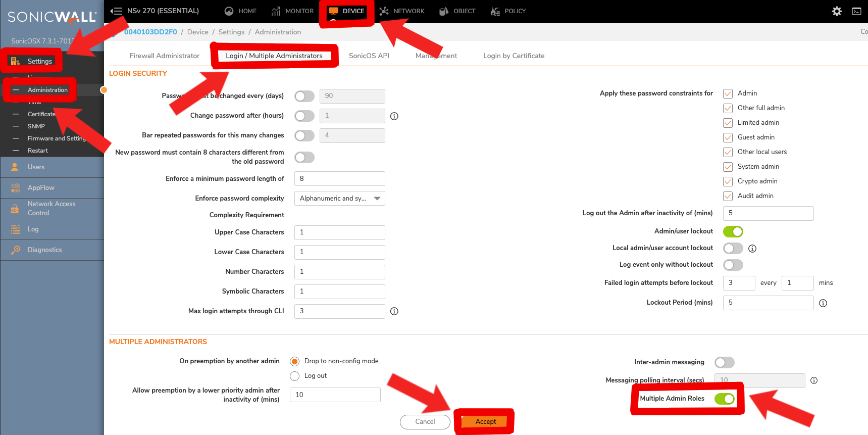868x435 pixels.
Task: Open the CLI terminal icon in top bar
Action: tap(856, 11)
